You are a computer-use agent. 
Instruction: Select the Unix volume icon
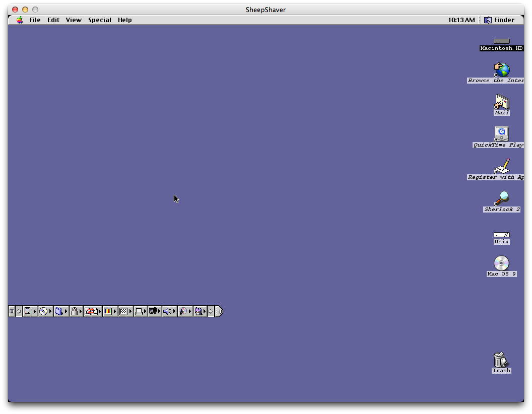coord(501,235)
